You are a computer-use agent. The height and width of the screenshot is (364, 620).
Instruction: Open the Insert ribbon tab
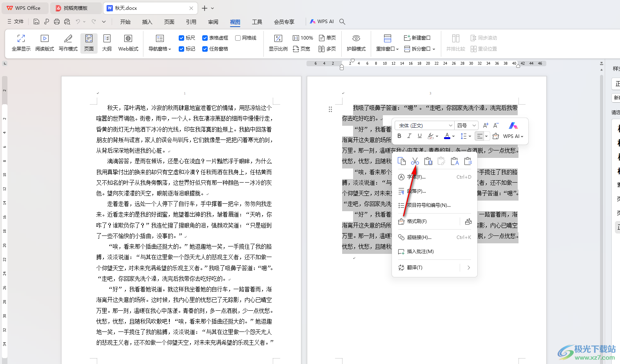click(x=147, y=22)
